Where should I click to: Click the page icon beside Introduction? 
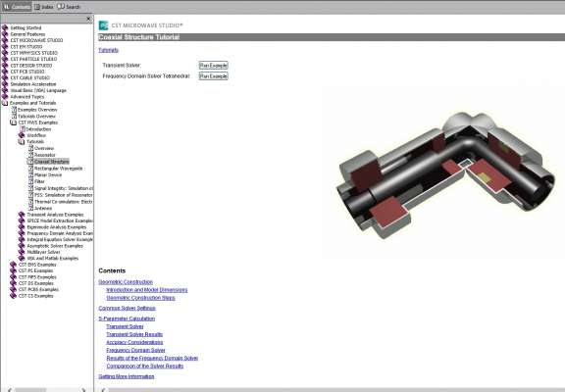[23, 128]
